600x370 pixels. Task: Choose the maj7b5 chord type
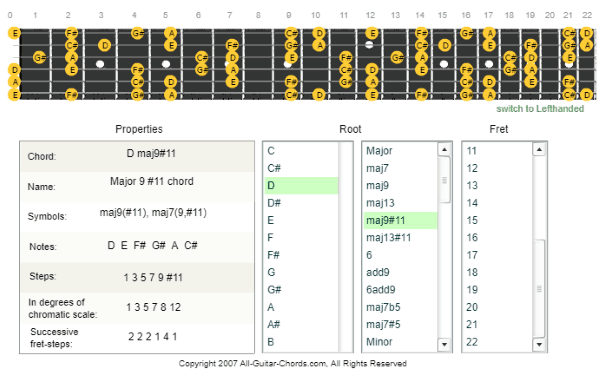[x=400, y=307]
